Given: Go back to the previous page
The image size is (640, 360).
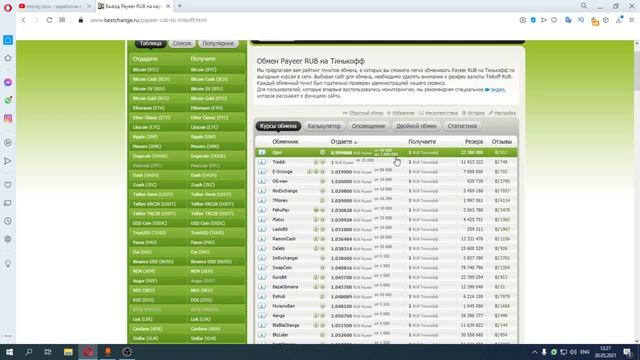Looking at the screenshot, I should pos(24,20).
